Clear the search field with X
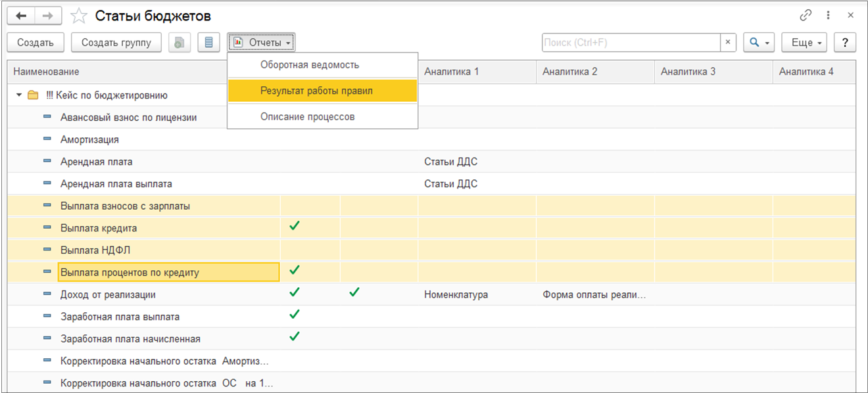Image resolution: width=868 pixels, height=393 pixels. (x=728, y=43)
